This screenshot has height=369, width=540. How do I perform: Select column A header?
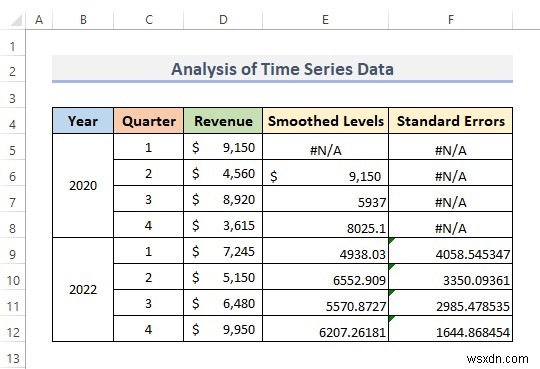(x=39, y=20)
